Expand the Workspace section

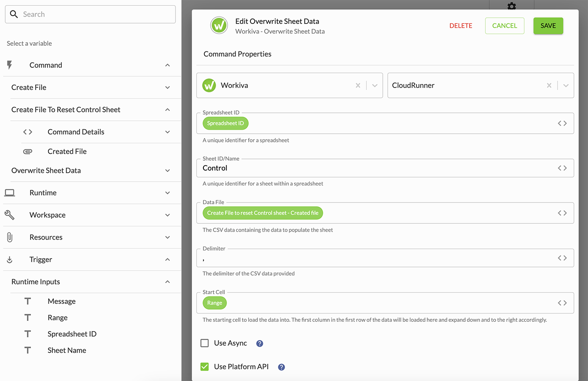coord(168,215)
